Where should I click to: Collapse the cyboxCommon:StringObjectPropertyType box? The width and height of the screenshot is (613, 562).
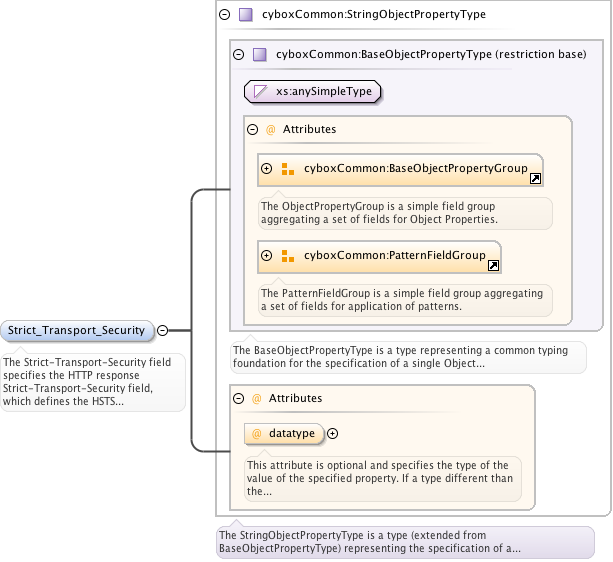(x=224, y=15)
